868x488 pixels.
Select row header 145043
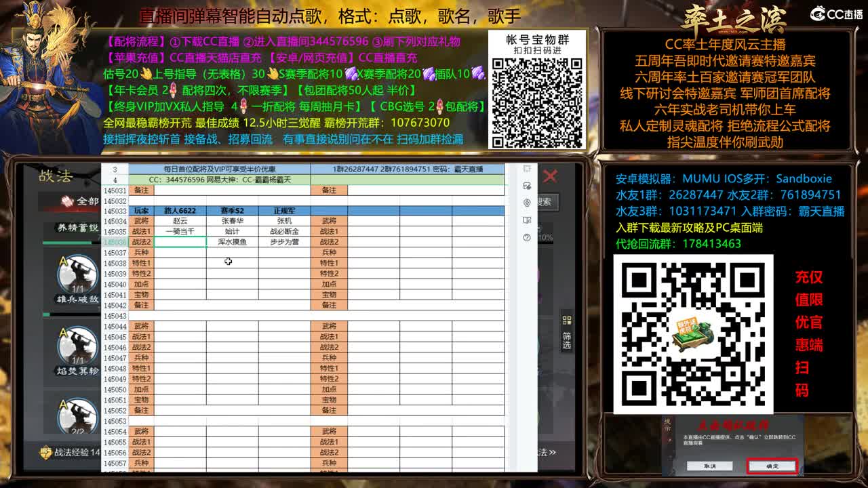(115, 316)
